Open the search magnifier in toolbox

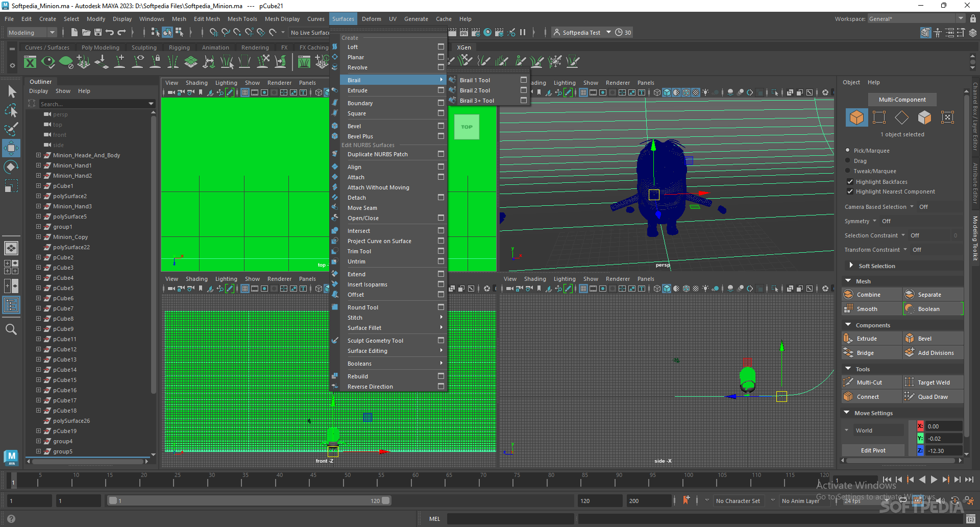[x=11, y=329]
